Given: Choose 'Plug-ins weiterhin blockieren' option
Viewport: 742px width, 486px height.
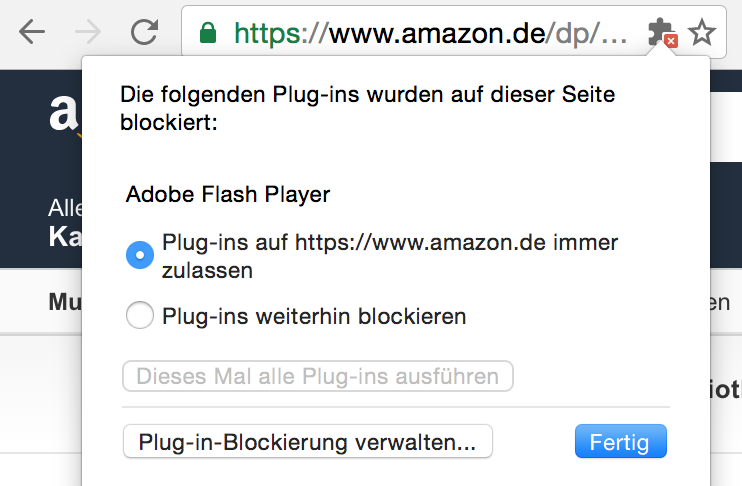Looking at the screenshot, I should click(140, 317).
